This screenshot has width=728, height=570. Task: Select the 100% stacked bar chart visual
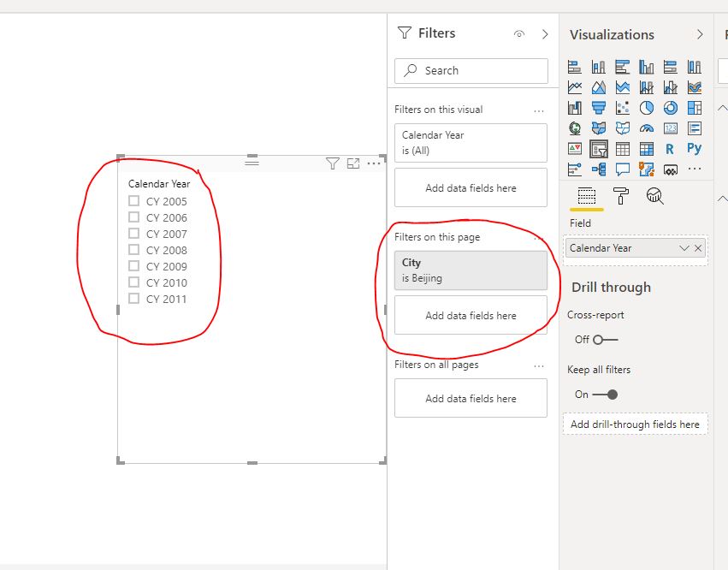pyautogui.click(x=671, y=68)
